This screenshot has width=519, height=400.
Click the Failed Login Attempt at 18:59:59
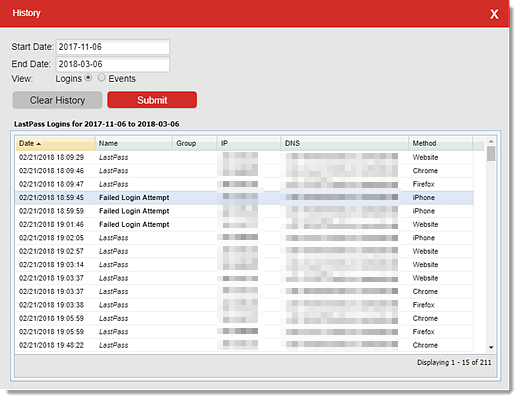tap(134, 211)
